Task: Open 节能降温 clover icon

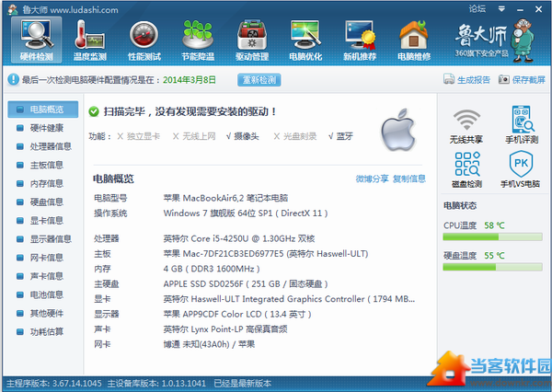Action: [198, 40]
